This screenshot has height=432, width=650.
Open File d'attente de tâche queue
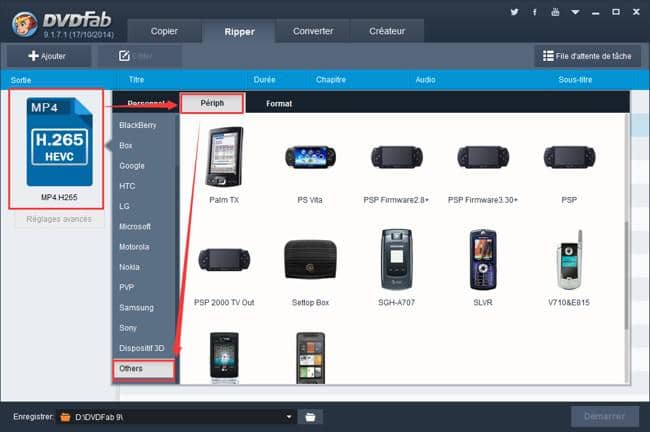pyautogui.click(x=587, y=56)
